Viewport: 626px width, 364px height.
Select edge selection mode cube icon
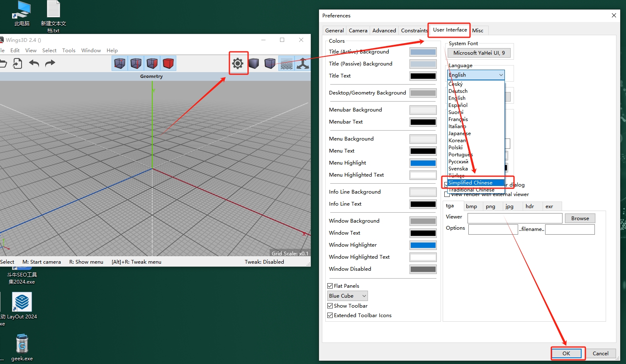[x=136, y=63]
